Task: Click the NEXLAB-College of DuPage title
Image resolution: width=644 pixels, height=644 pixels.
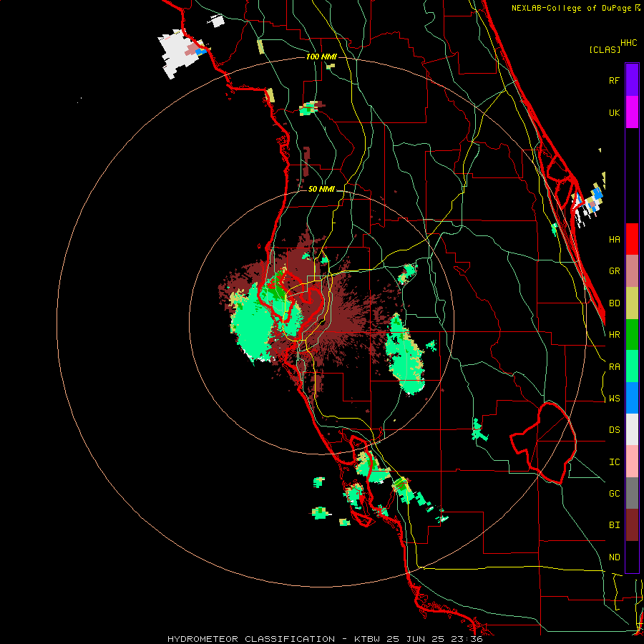Action: coord(575,8)
